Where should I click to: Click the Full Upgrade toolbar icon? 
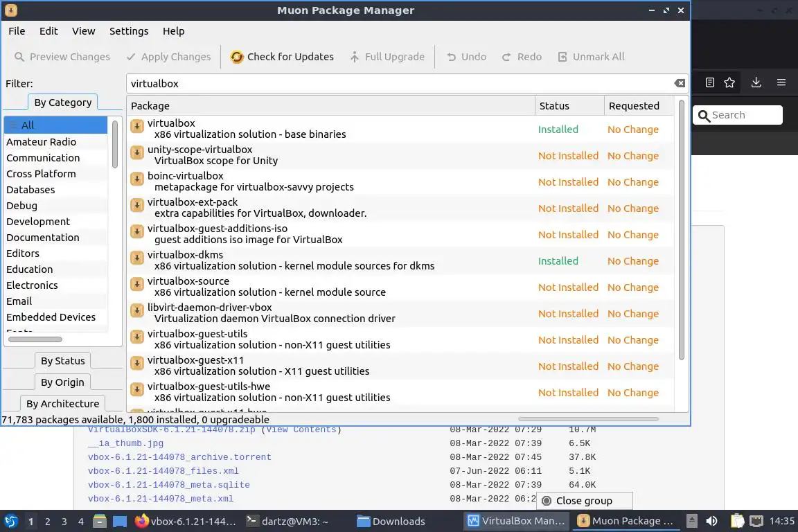[x=354, y=57]
